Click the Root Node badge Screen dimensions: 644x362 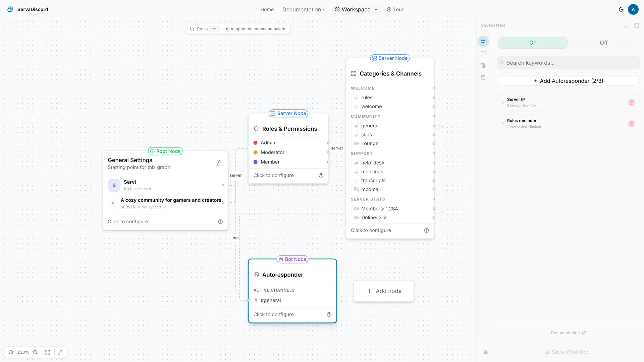pyautogui.click(x=165, y=151)
